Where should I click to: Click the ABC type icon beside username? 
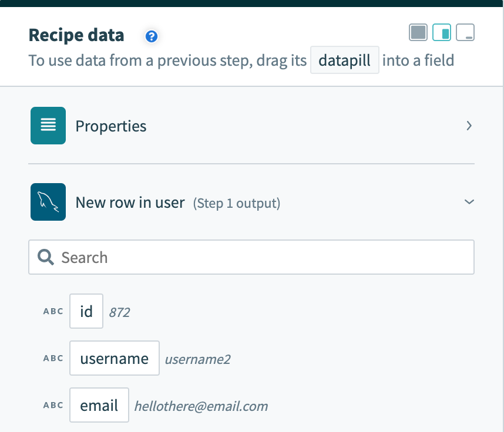(53, 358)
